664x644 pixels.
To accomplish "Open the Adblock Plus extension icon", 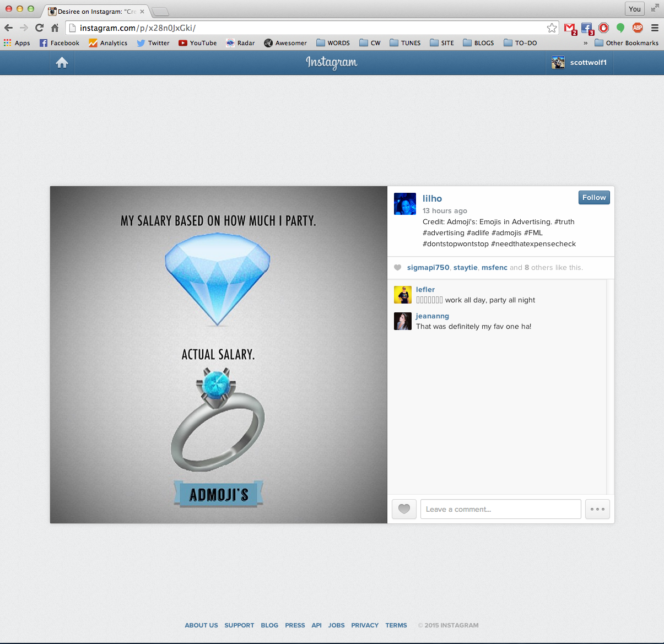I will [638, 28].
